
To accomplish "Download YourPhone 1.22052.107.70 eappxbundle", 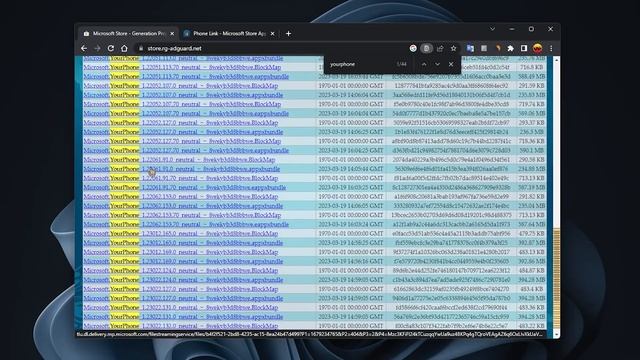I will pyautogui.click(x=186, y=113).
